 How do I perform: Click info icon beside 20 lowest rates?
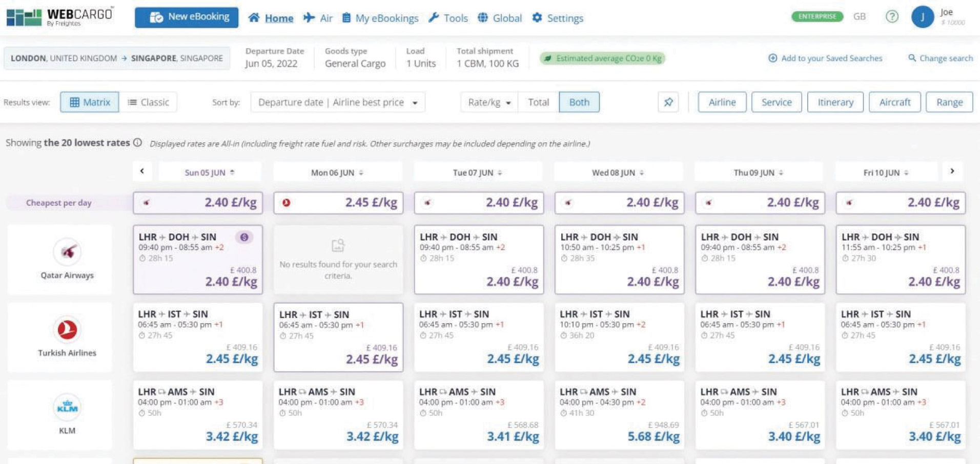[x=138, y=143]
